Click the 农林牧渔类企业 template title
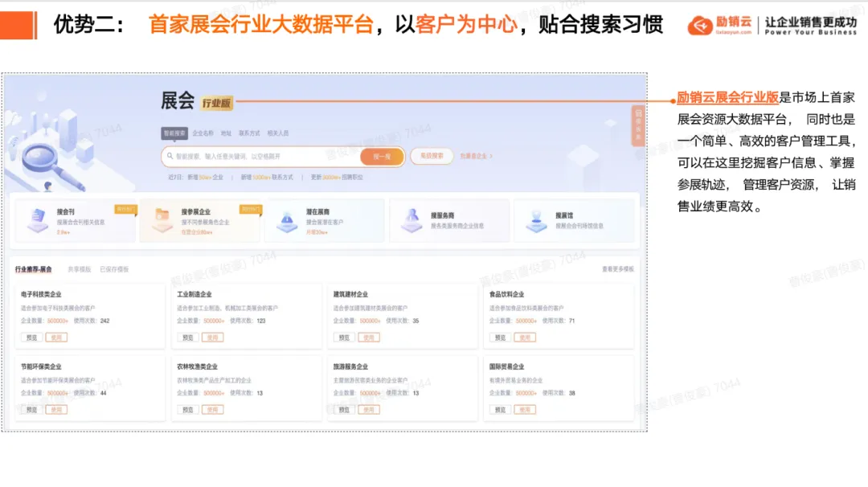The width and height of the screenshot is (868, 487). (x=197, y=367)
